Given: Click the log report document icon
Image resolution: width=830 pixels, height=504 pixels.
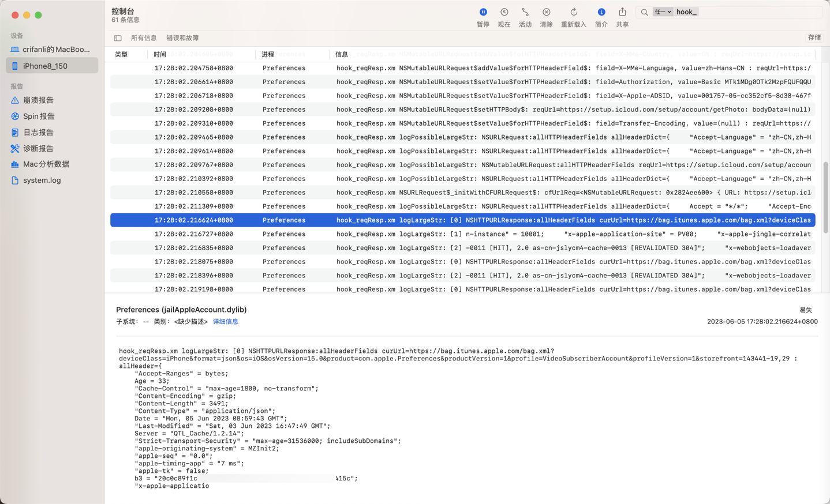Looking at the screenshot, I should (x=15, y=133).
